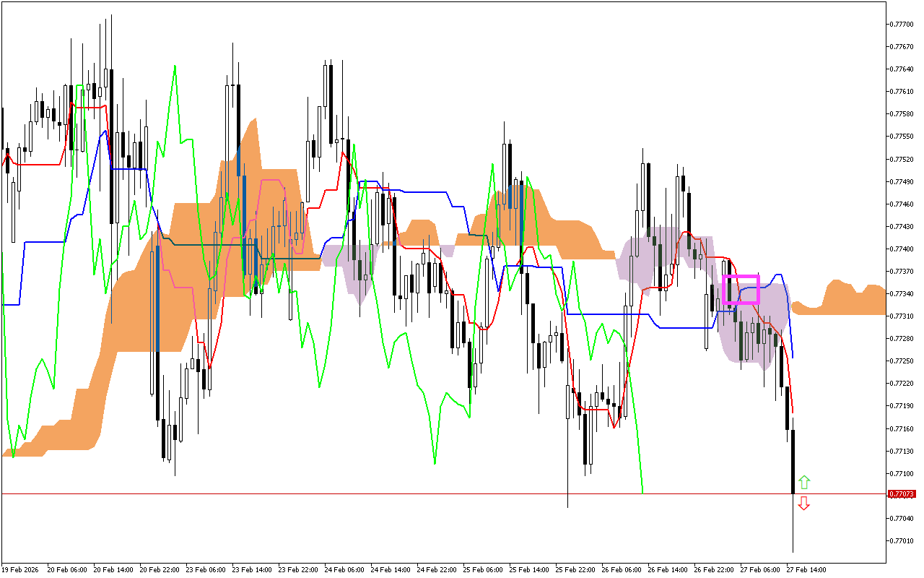Click the 0.77550 price scale label

click(x=900, y=136)
